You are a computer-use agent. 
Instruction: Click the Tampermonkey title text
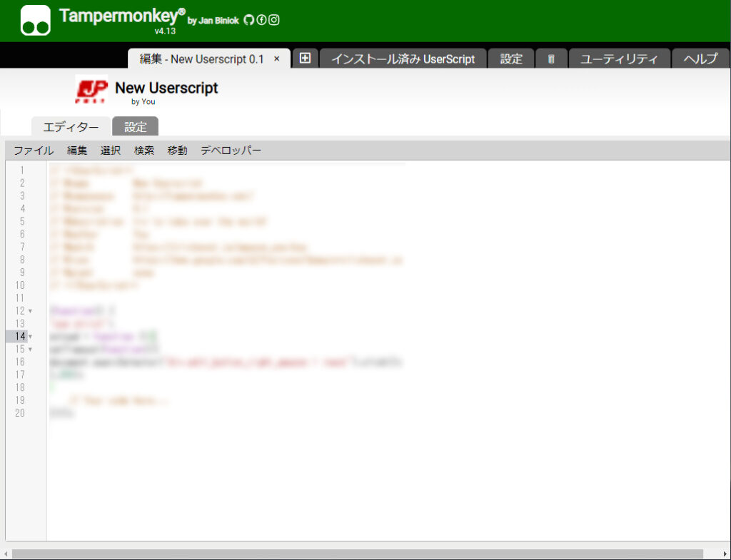pyautogui.click(x=122, y=16)
